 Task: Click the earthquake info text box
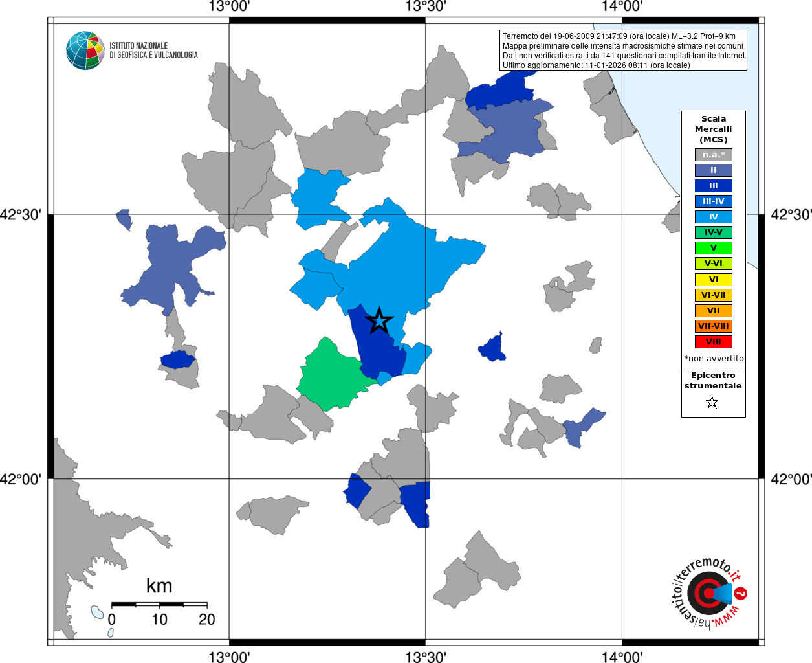624,51
